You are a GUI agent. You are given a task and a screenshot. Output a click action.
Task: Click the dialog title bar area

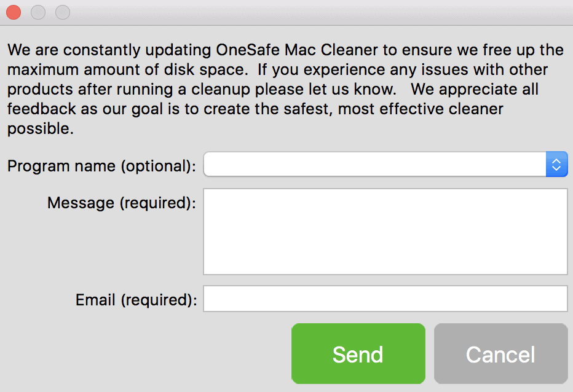(x=286, y=12)
